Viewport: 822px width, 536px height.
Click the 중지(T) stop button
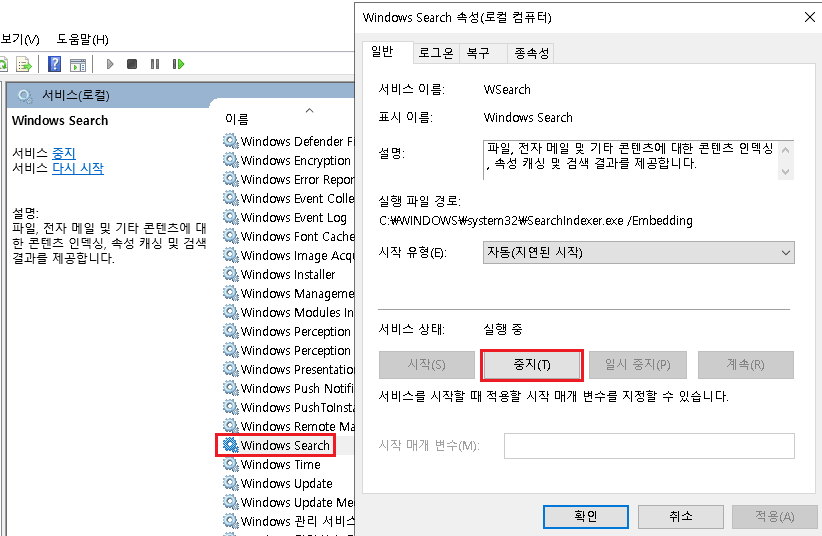(532, 365)
